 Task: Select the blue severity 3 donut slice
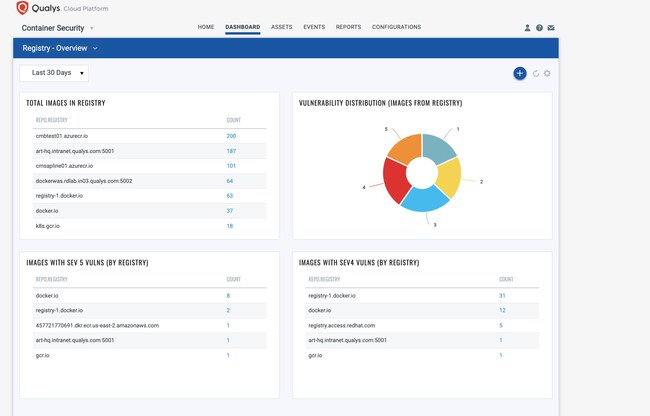(x=424, y=200)
